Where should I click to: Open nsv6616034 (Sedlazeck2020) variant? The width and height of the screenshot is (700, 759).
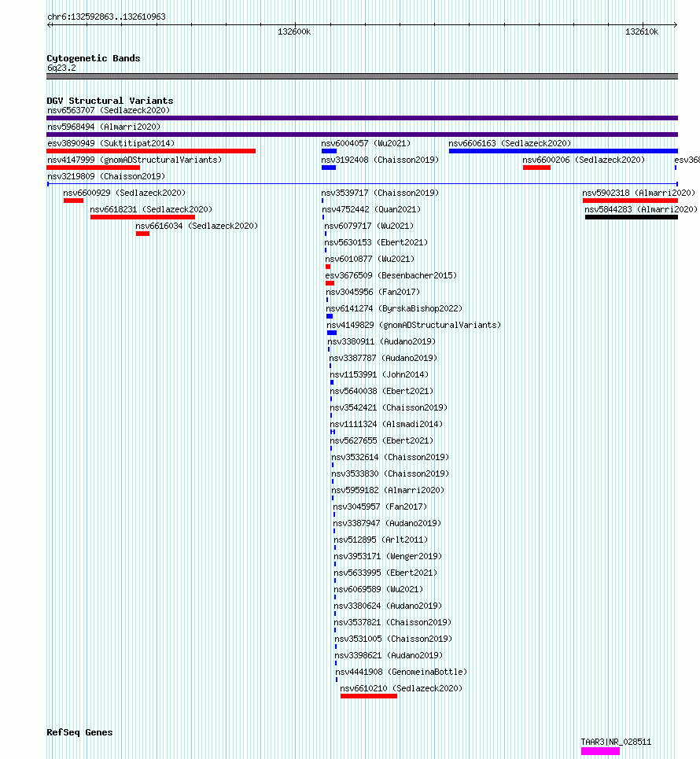click(197, 226)
